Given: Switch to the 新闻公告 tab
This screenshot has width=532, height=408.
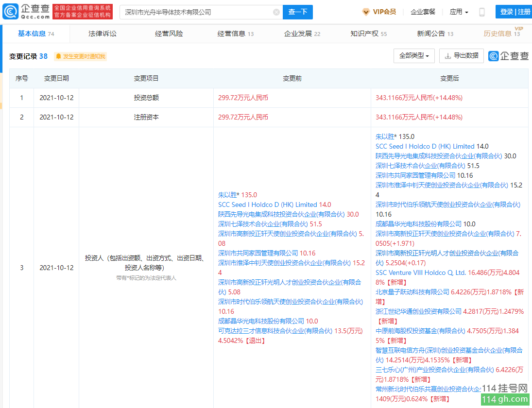Looking at the screenshot, I should 435,34.
